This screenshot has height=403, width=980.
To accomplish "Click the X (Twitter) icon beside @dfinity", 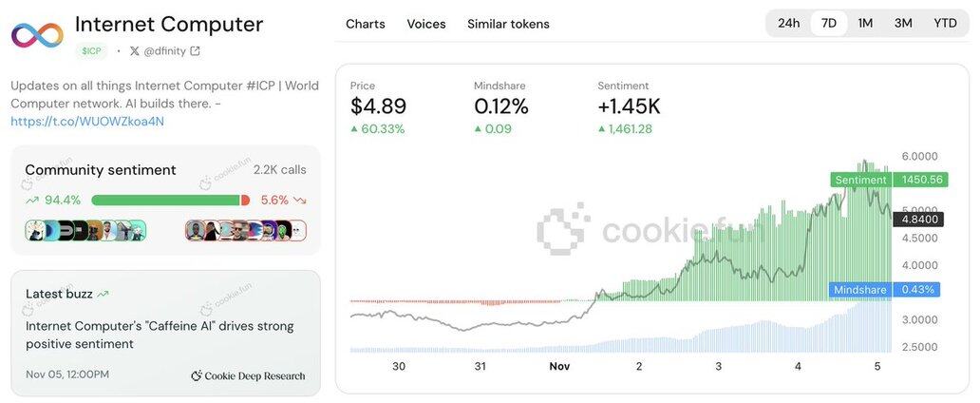I will pyautogui.click(x=134, y=51).
